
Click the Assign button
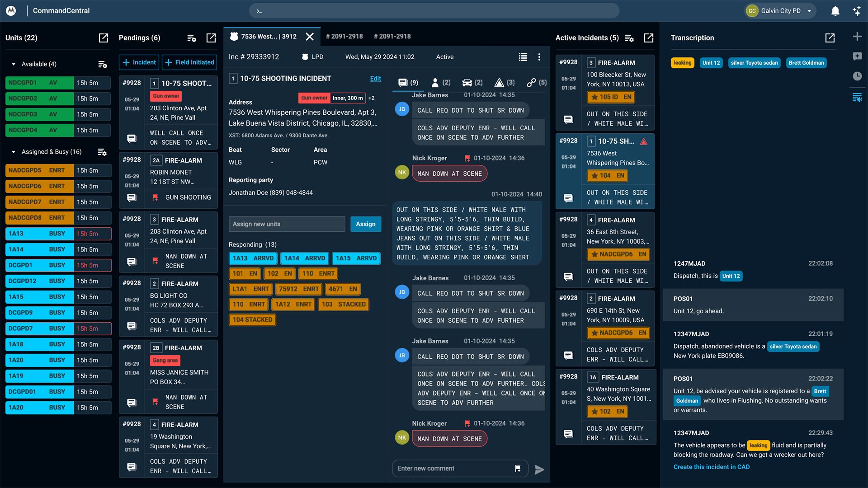point(365,224)
